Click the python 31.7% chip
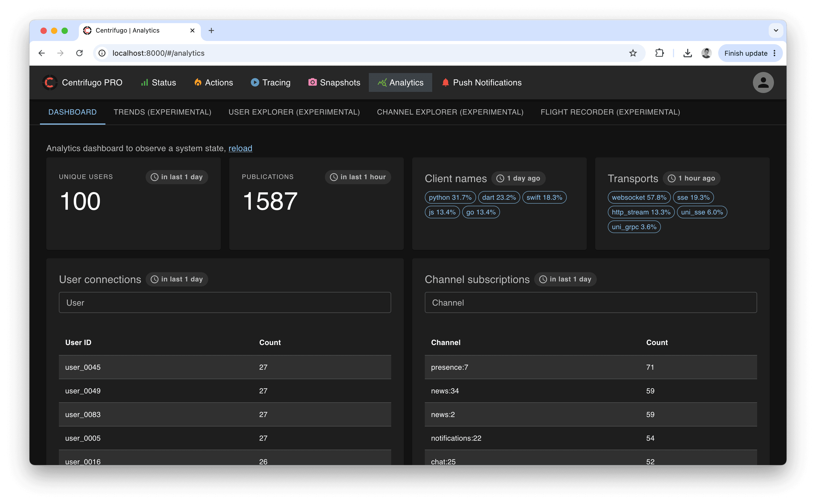 tap(450, 197)
